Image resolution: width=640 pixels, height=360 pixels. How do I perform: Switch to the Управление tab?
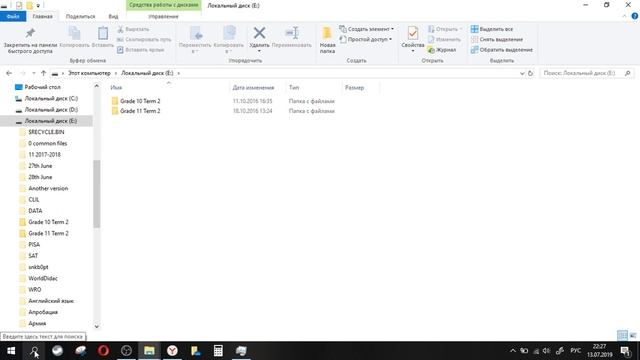click(x=163, y=16)
